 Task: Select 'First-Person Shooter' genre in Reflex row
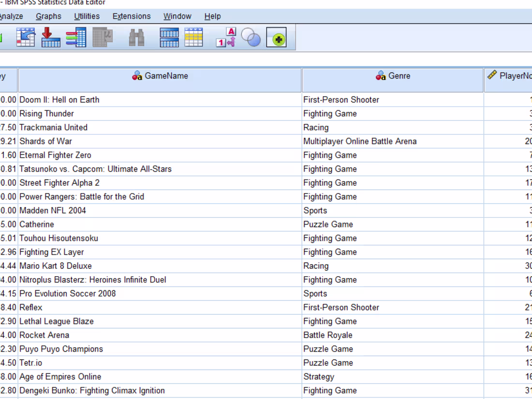(x=393, y=308)
